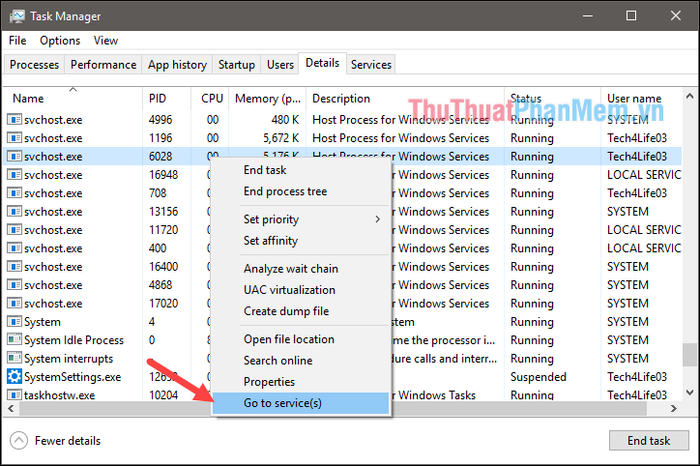The width and height of the screenshot is (700, 466).
Task: Click the SystemSettings.exe Suspended status cell
Action: (x=538, y=377)
